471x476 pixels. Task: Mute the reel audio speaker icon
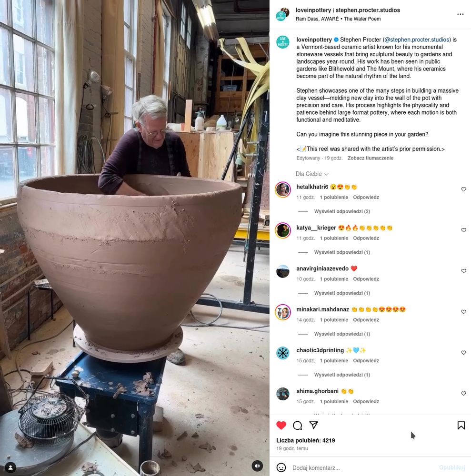coord(257,466)
